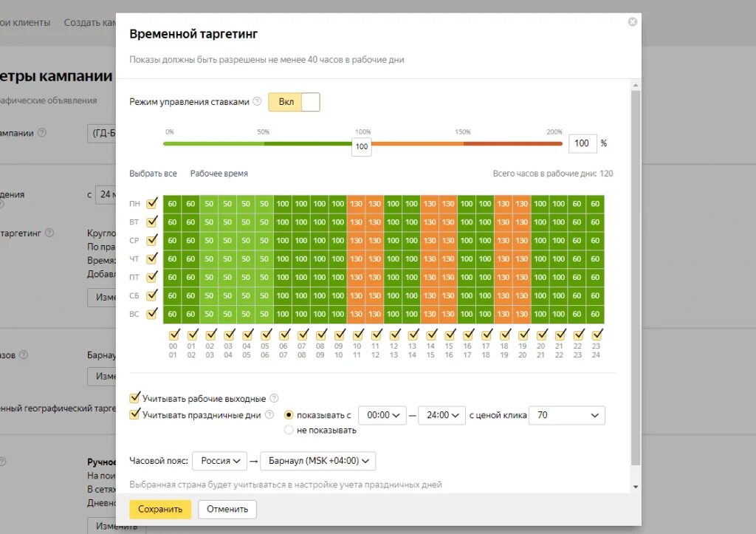
Task: Open the 24:00 end time dropdown
Action: [x=442, y=415]
